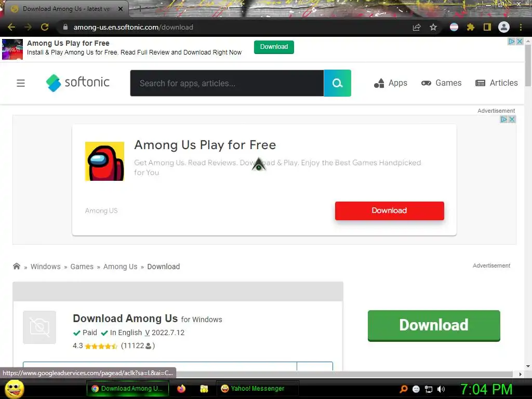This screenshot has width=532, height=399.
Task: Share this page via share icon
Action: pos(417,27)
